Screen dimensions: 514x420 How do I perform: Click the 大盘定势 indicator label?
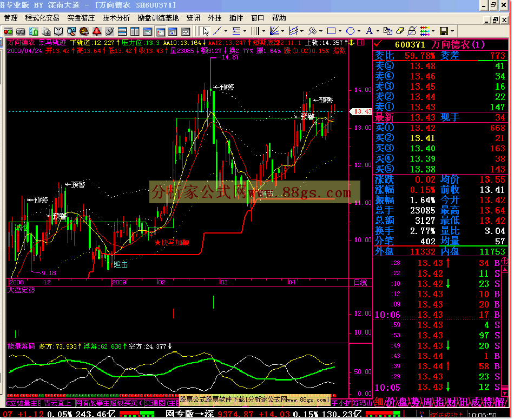pos(21,290)
